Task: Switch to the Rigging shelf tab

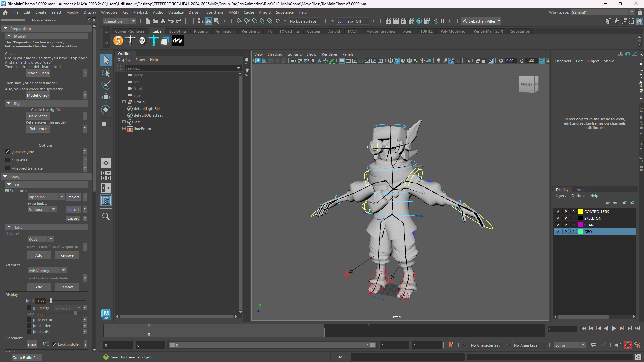Action: point(201,31)
